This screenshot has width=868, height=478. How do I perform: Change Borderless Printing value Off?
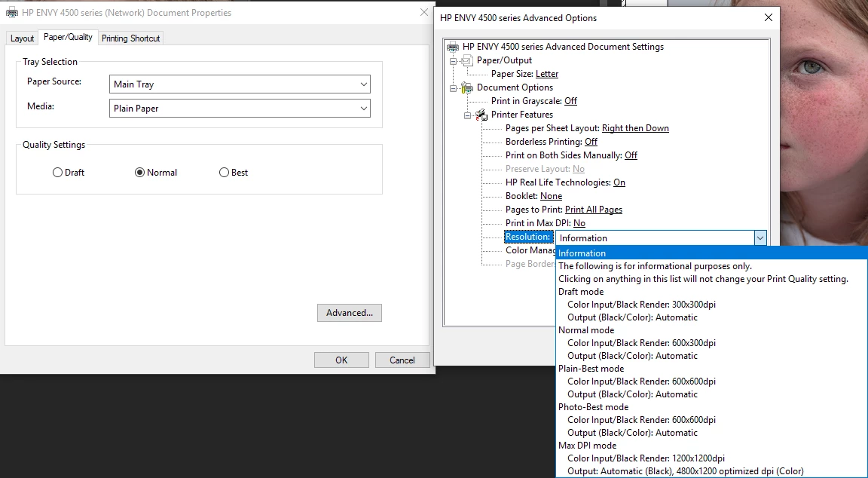(x=591, y=142)
